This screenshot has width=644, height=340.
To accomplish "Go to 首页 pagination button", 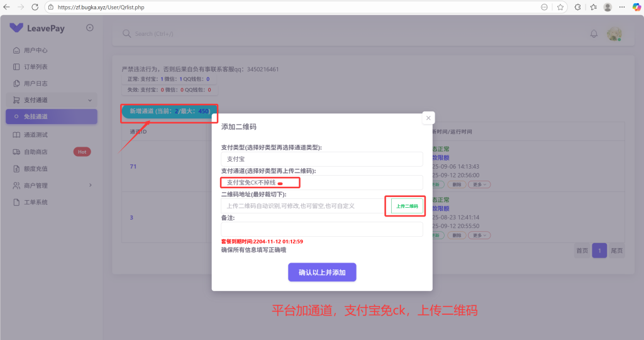I will [x=582, y=251].
